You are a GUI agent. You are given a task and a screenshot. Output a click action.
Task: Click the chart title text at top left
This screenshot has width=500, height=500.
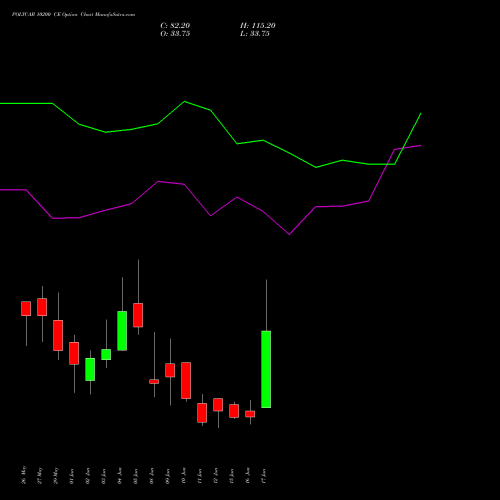[x=73, y=15]
